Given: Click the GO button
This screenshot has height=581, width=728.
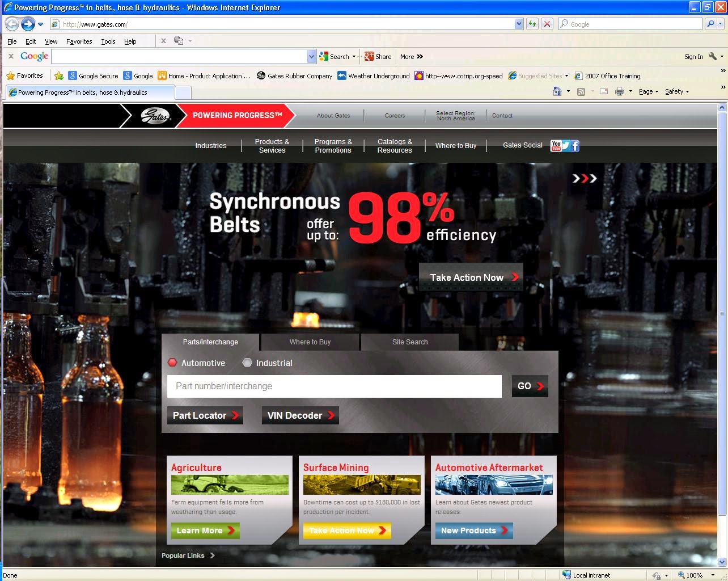Looking at the screenshot, I should 530,386.
